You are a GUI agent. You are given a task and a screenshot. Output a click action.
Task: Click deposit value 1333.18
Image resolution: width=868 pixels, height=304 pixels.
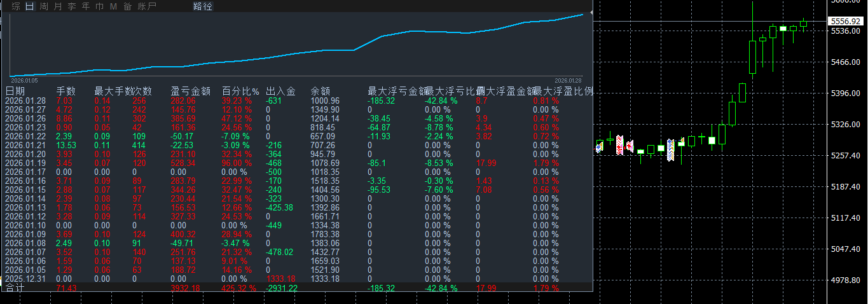tap(280, 279)
